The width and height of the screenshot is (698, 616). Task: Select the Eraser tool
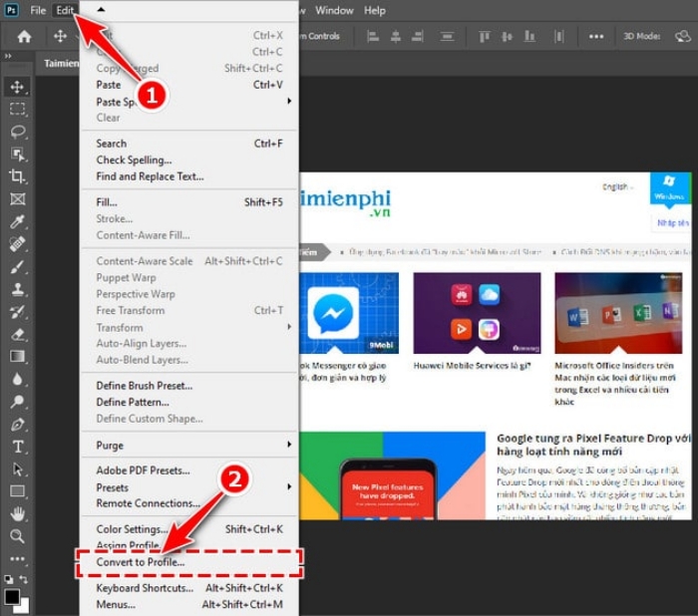(17, 334)
